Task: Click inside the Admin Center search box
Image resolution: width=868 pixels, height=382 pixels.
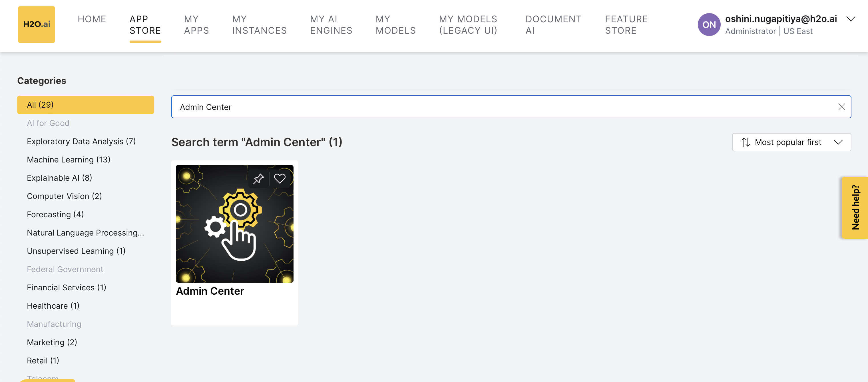Action: pos(404,107)
